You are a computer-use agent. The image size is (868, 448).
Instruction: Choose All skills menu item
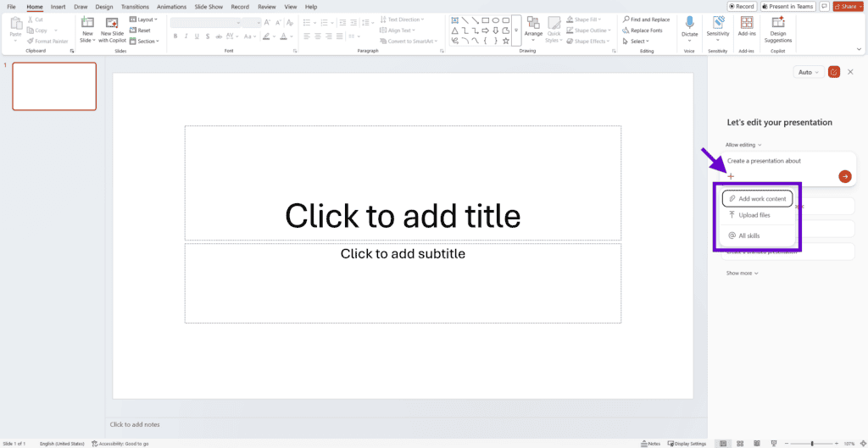pos(757,235)
